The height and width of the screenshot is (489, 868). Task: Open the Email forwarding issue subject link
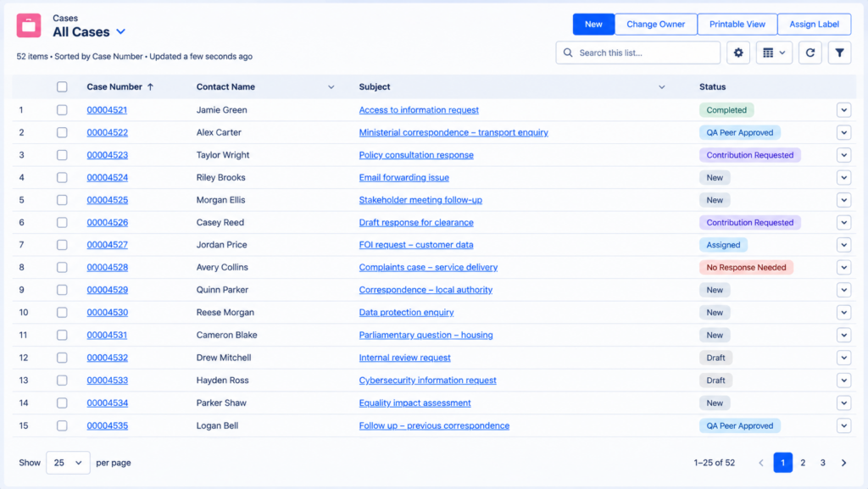404,178
